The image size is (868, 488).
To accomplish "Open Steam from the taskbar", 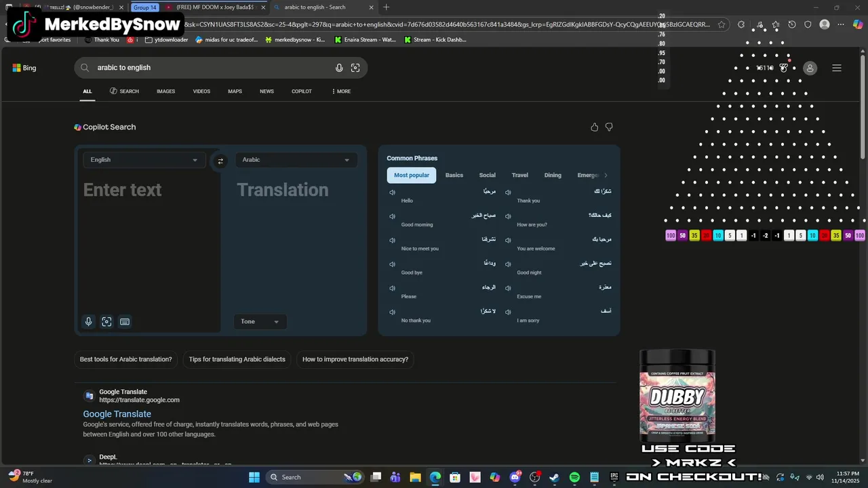I will point(554,477).
